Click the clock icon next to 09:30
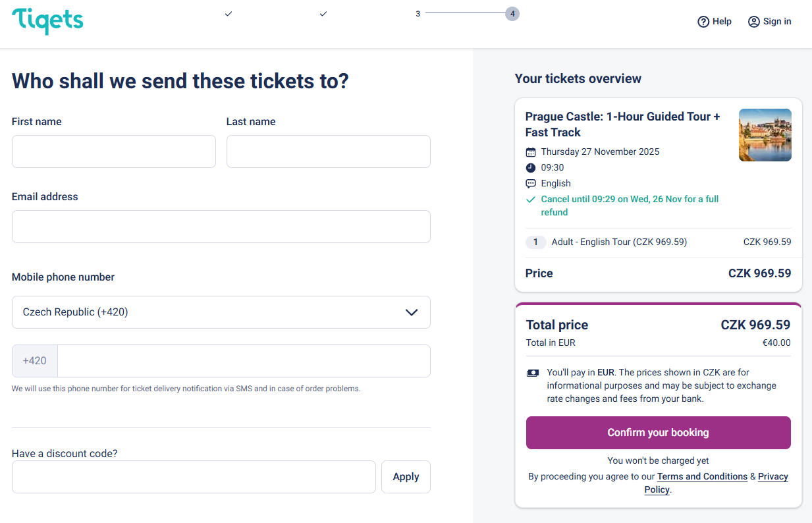812x523 pixels. coord(531,168)
